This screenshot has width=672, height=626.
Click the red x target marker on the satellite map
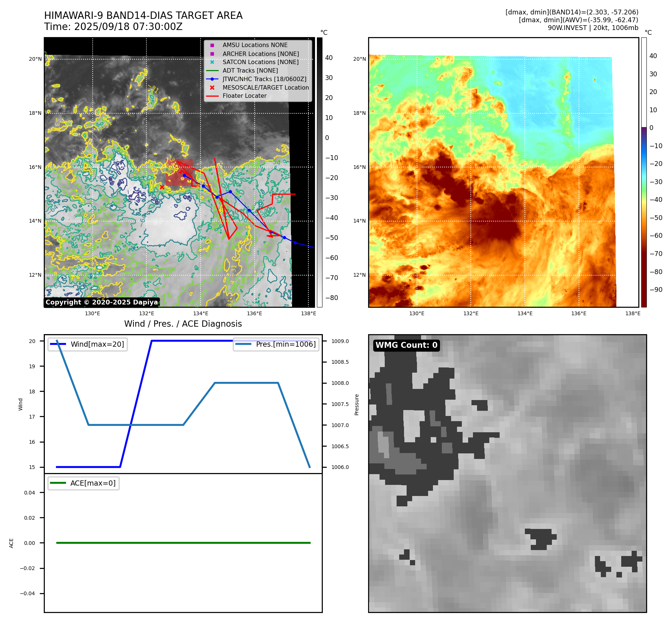point(162,187)
